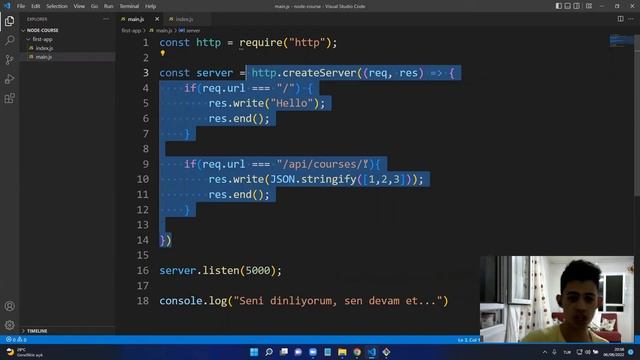Open the Run menu
640x360 pixels.
[109, 6]
